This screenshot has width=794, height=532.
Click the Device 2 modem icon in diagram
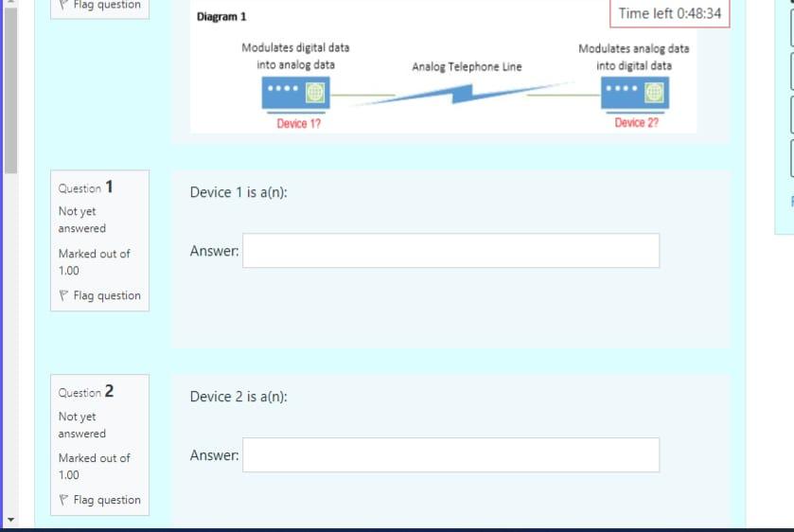coord(635,93)
